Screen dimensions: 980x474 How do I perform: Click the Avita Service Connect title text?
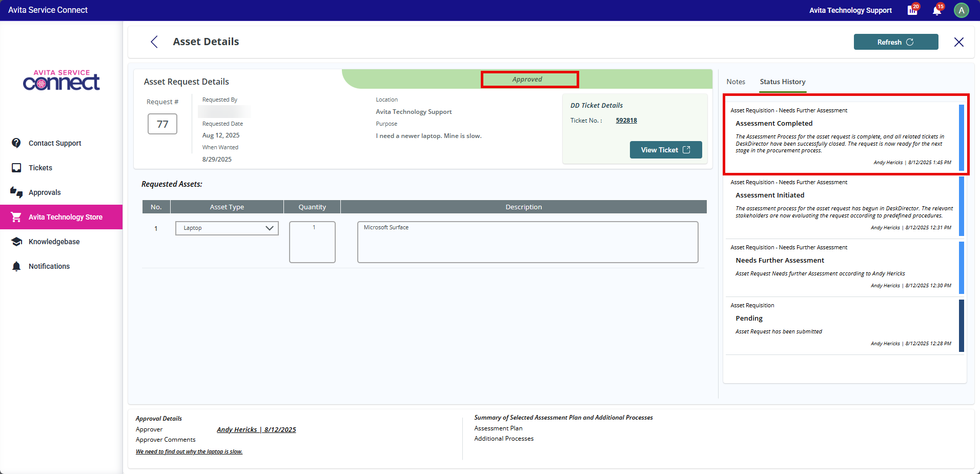coord(48,10)
